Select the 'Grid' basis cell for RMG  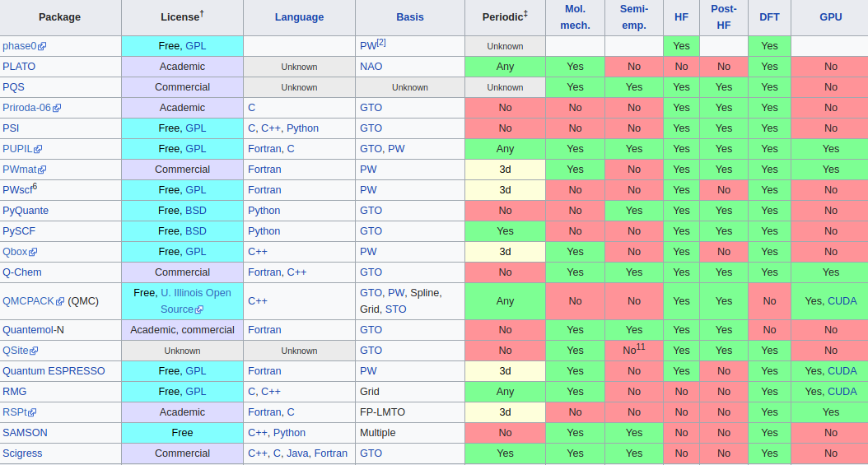click(409, 392)
